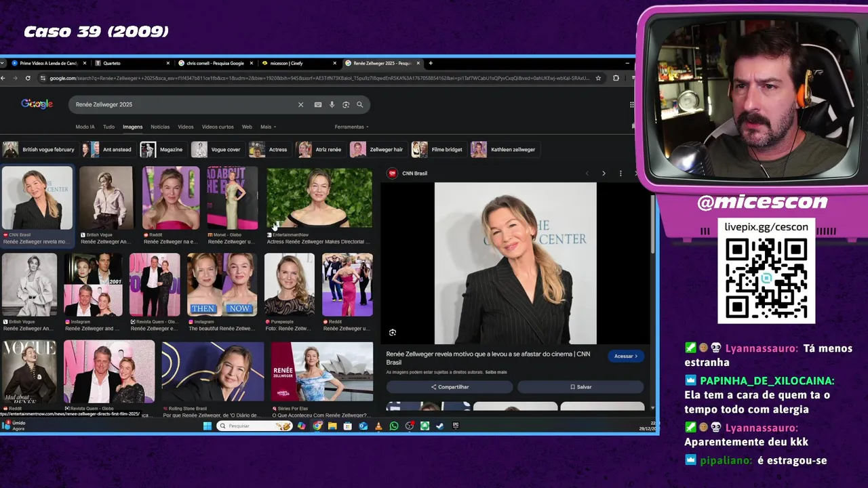Viewport: 868px width, 488px height.
Task: Open the CNN Brasil article title link
Action: click(488, 358)
